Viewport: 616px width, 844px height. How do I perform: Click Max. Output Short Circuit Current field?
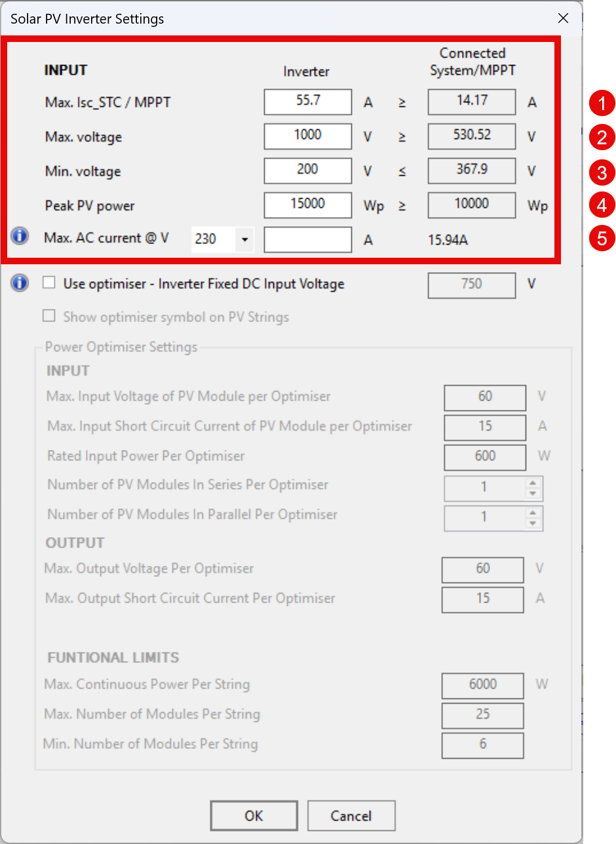click(x=483, y=599)
